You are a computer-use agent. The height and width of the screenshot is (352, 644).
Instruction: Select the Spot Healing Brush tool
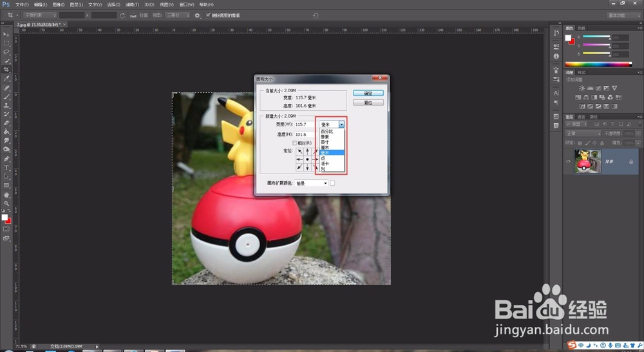pos(6,88)
